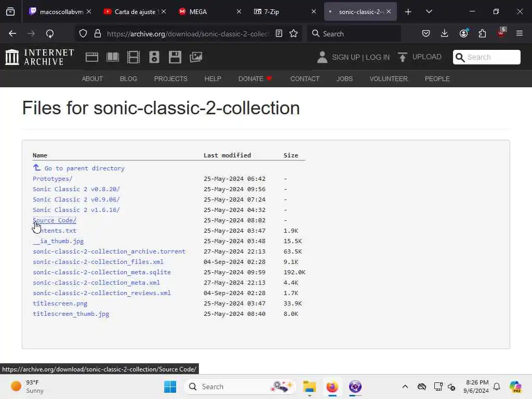Bookmark this page with the star

tap(294, 34)
